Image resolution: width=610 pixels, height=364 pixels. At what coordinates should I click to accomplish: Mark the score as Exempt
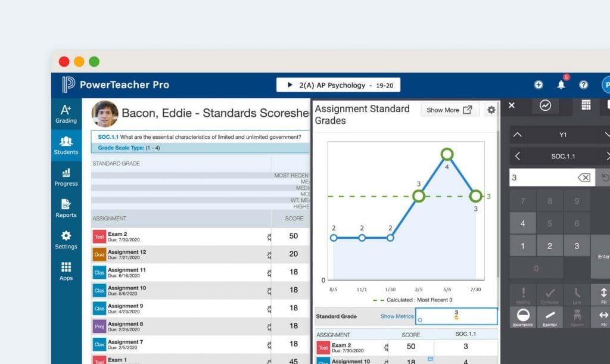(550, 317)
